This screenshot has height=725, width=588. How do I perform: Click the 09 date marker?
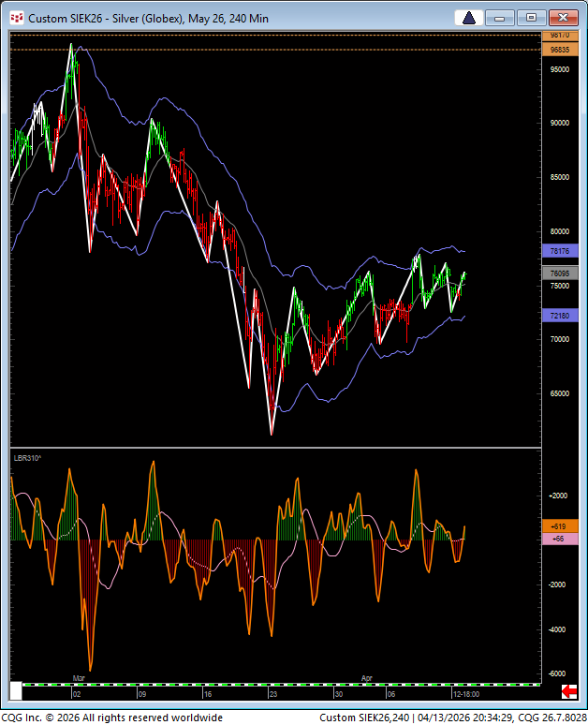142,694
